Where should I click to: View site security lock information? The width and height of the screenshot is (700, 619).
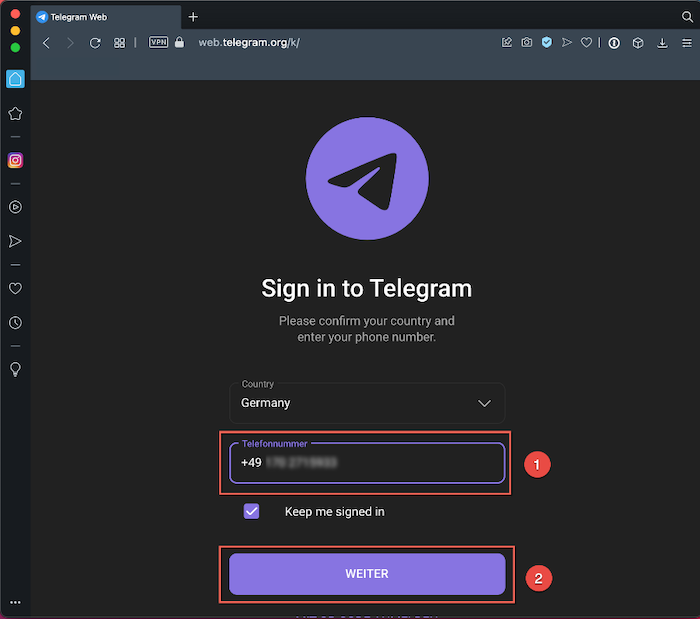(179, 42)
